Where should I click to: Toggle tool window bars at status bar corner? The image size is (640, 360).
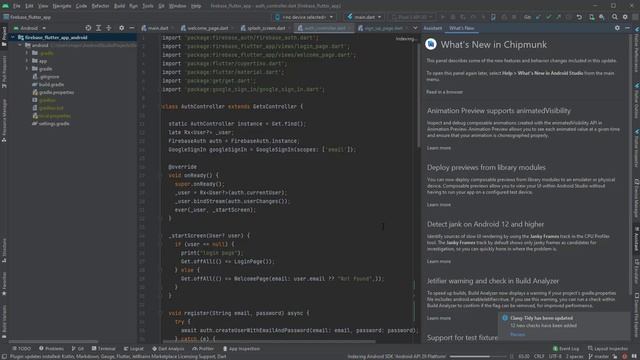4,356
